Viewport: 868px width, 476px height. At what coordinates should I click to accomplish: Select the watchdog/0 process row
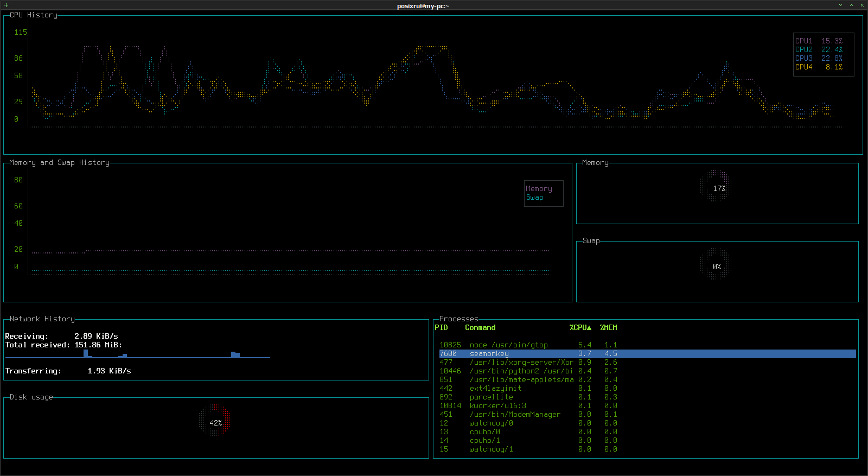pyautogui.click(x=648, y=423)
